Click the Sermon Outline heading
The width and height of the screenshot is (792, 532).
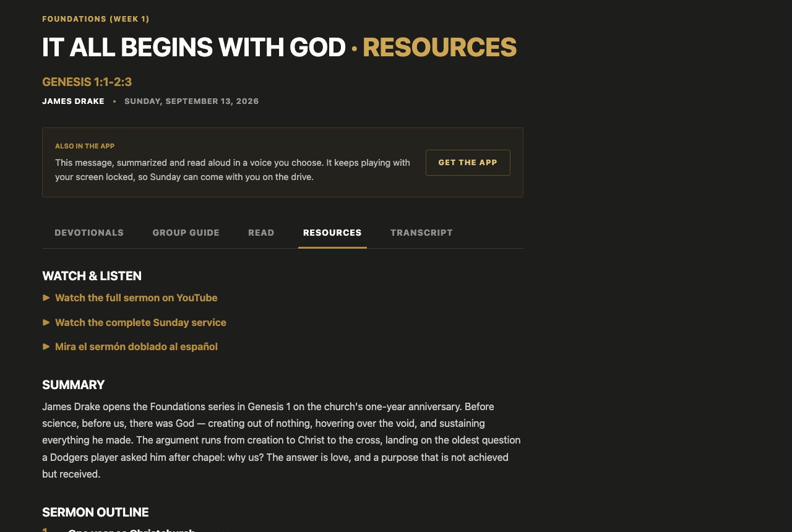tap(95, 512)
